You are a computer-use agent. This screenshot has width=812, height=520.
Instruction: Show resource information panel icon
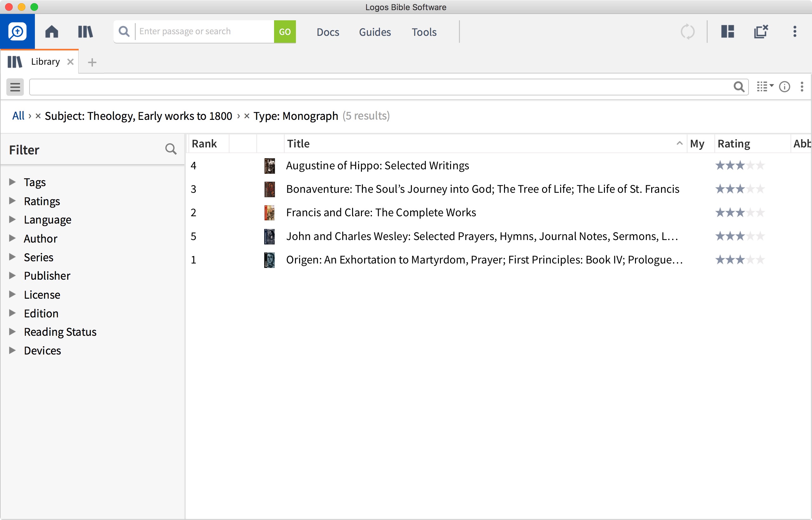pos(784,87)
